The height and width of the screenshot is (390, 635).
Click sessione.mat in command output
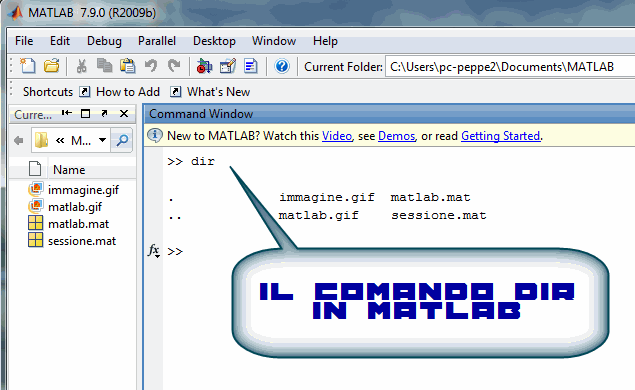(439, 215)
